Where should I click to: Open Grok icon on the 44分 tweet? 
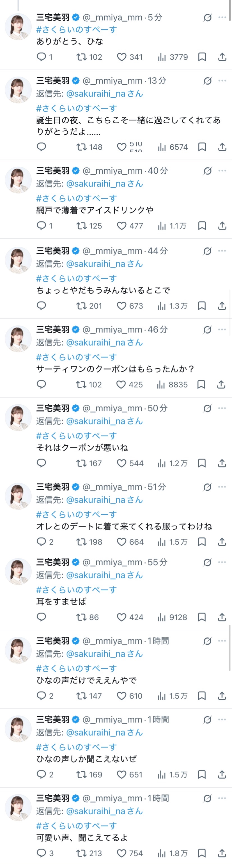coord(208,251)
